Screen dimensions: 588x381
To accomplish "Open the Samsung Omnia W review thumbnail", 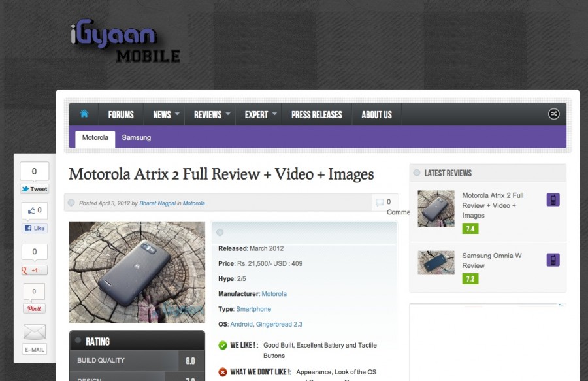I will pos(436,262).
